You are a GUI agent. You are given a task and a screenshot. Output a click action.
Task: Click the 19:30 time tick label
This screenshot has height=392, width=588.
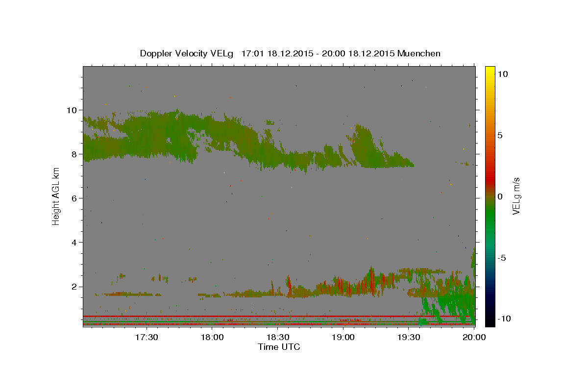[409, 337]
